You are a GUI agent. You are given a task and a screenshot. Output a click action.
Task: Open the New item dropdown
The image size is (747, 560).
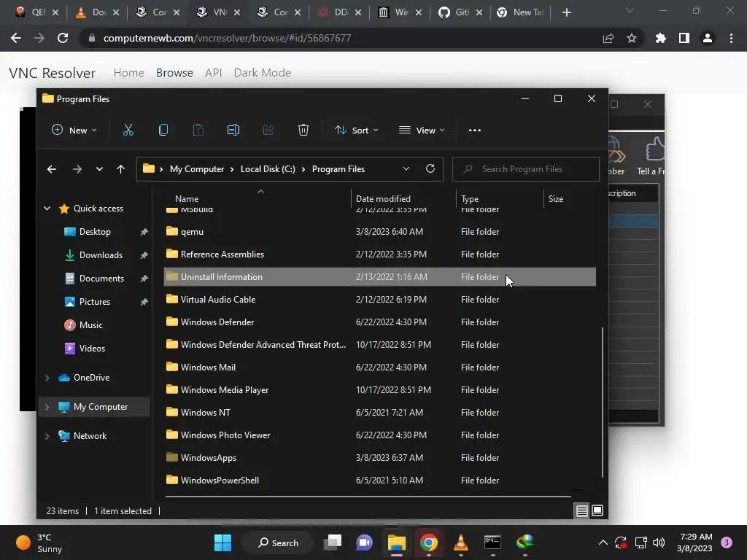74,130
